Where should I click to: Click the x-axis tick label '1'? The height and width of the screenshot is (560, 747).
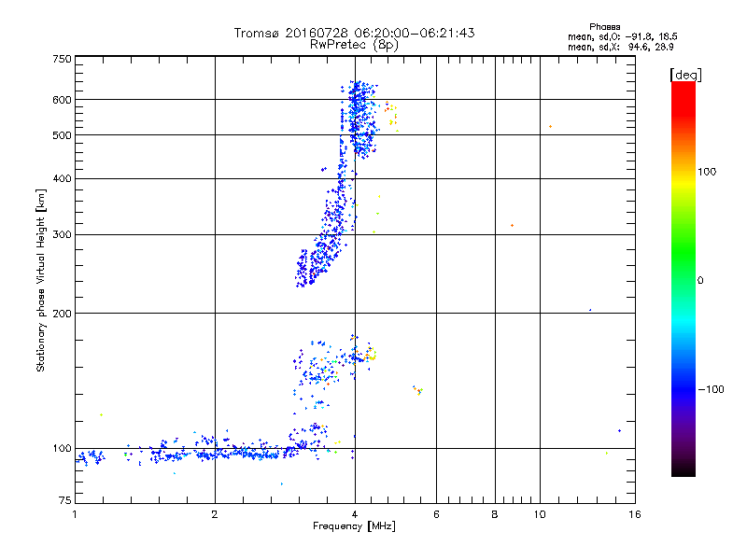pos(75,514)
